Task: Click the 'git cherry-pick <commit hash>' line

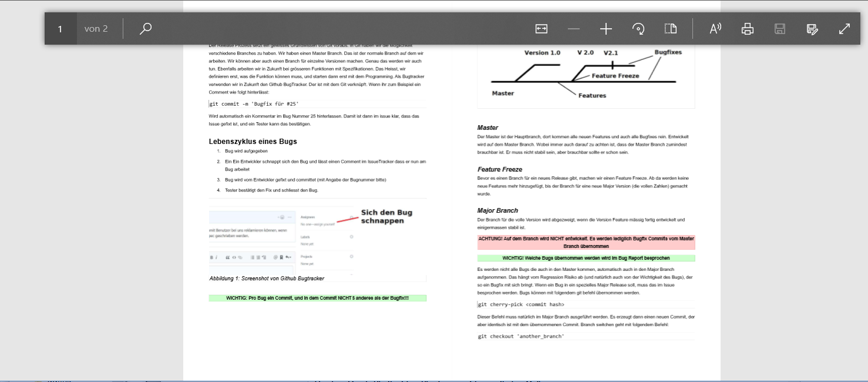Action: (521, 304)
